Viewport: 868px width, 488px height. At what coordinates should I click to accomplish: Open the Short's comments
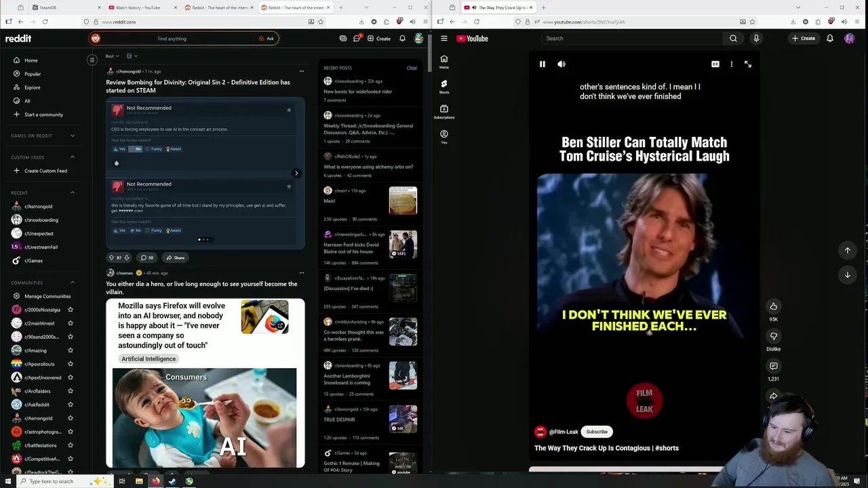[773, 366]
